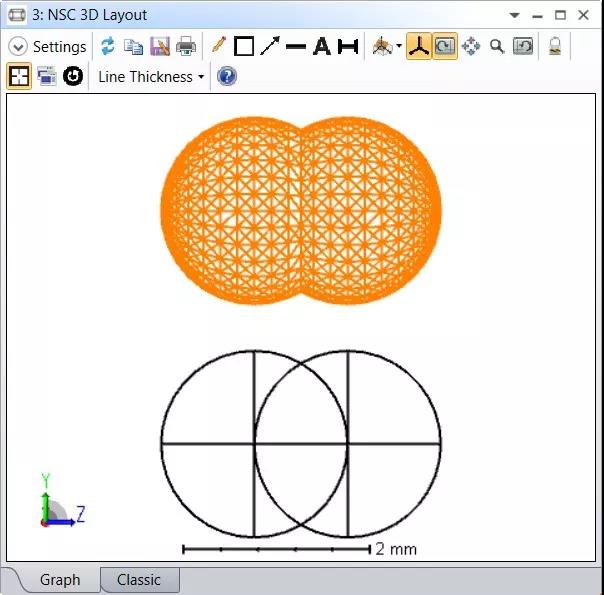Select the H-shaped dimension measure tool
Screen dimensions: 604x595
pos(347,46)
